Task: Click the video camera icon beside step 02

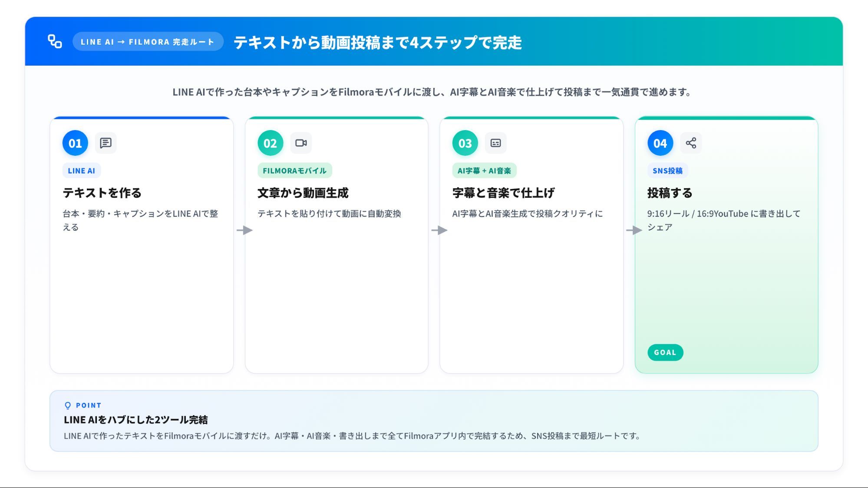Action: pos(301,143)
